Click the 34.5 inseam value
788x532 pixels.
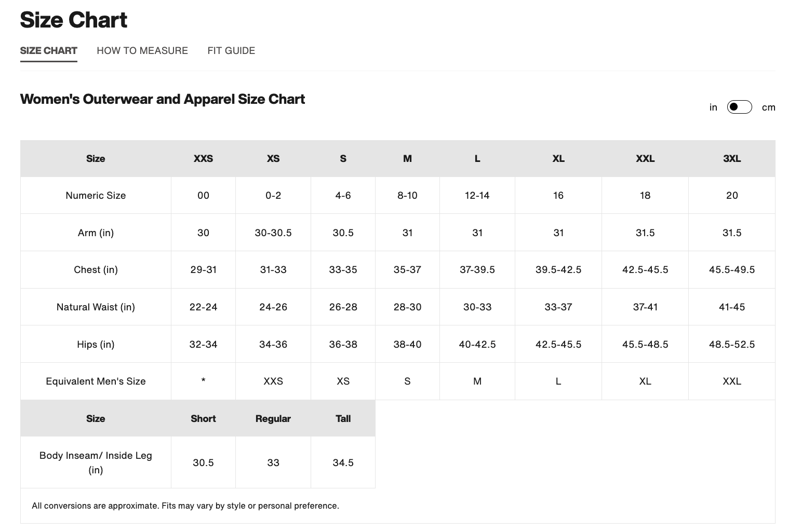(343, 463)
